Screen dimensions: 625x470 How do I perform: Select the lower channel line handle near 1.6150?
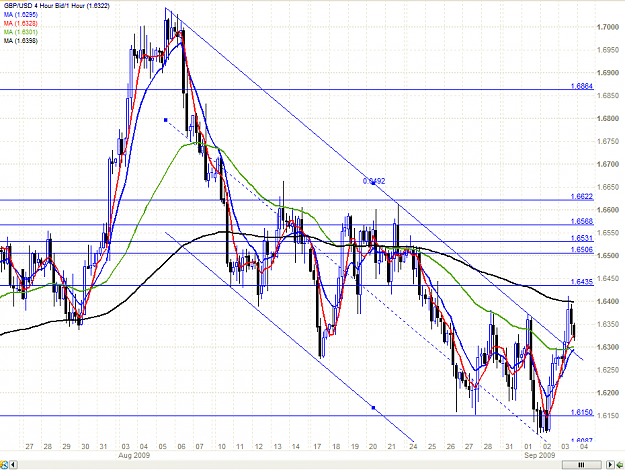373,408
